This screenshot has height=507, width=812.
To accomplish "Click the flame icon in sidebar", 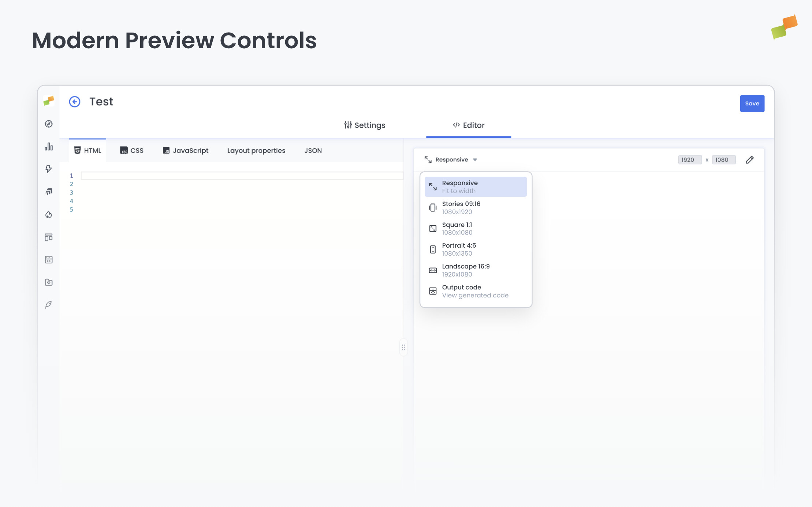I will 49,214.
